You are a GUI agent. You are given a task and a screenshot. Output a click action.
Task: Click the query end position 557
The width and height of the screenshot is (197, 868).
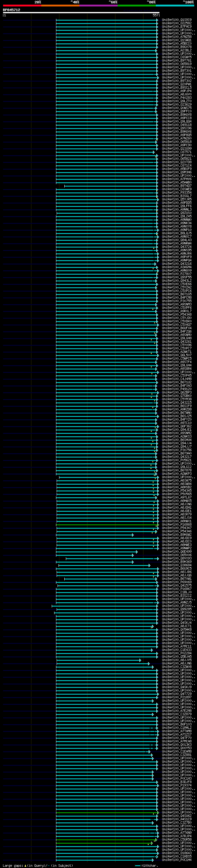tap(155, 15)
